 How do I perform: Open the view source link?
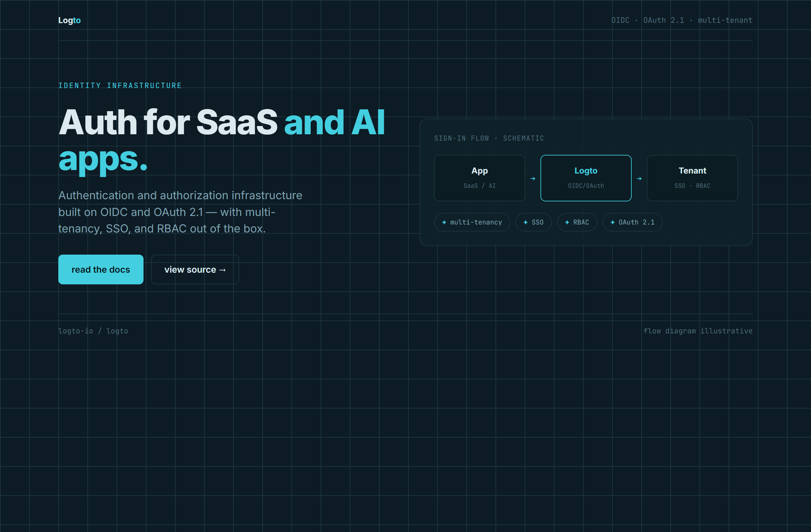coord(195,269)
